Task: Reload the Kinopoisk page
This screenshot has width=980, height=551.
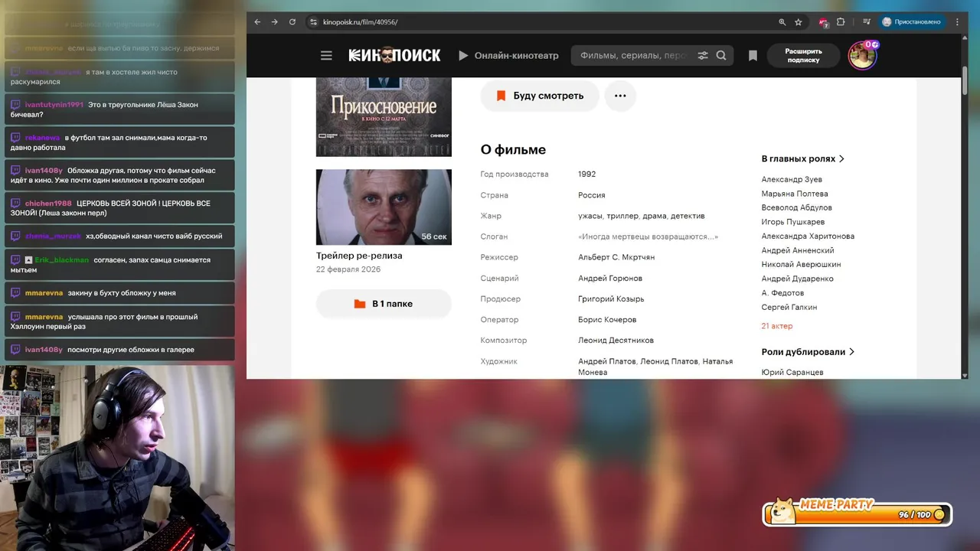Action: tap(292, 22)
